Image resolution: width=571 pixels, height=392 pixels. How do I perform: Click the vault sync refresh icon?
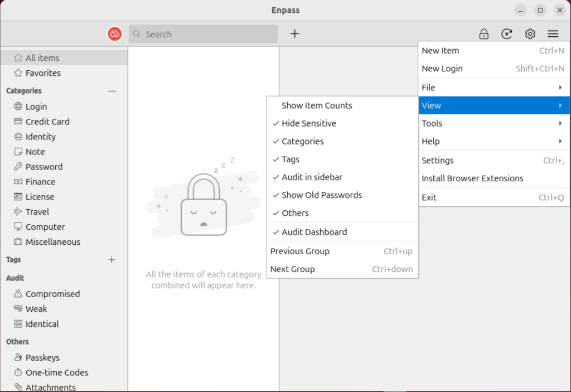pyautogui.click(x=506, y=33)
